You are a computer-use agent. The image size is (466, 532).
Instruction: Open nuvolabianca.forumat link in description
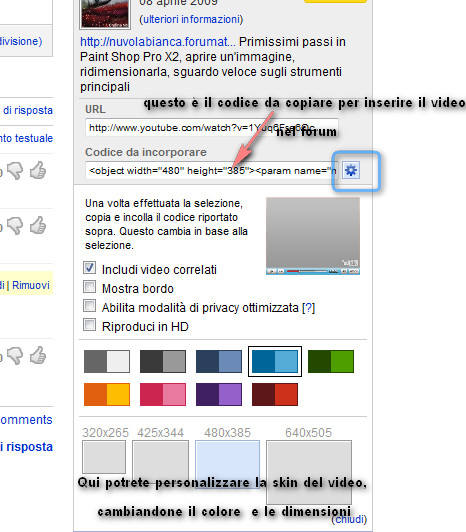(x=157, y=42)
